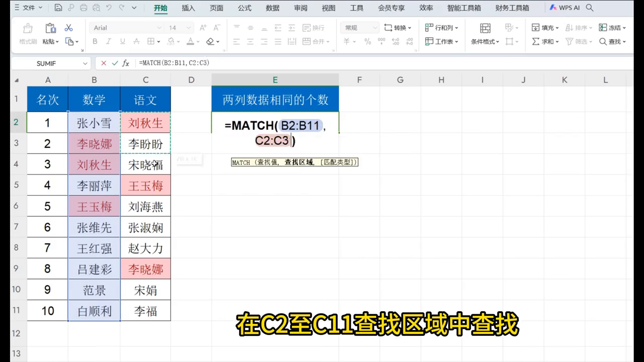Click 条件格式 conditional formatting button
Screen dimensions: 644x362
point(485,34)
